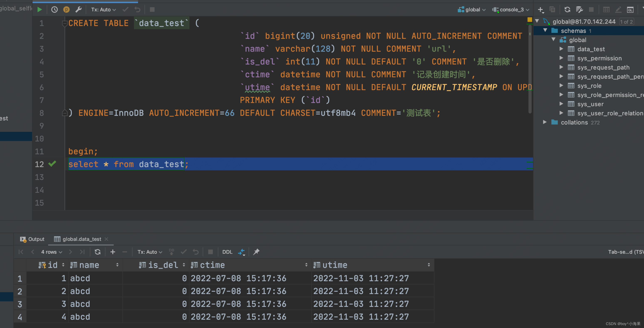Screen dimensions: 644x328
Task: Click the reload page icon in results toolbar
Action: tap(97, 252)
